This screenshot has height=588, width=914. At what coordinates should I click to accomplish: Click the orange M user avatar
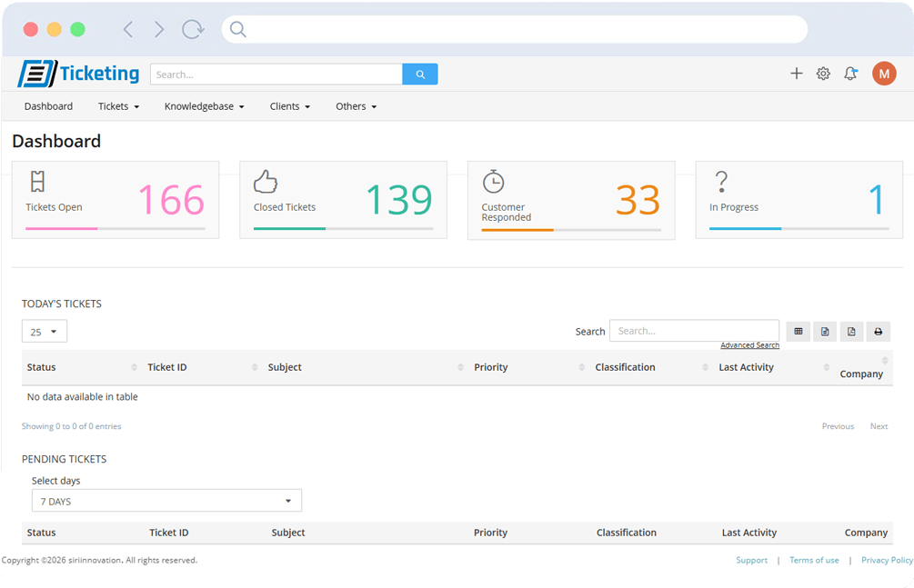[x=883, y=74]
